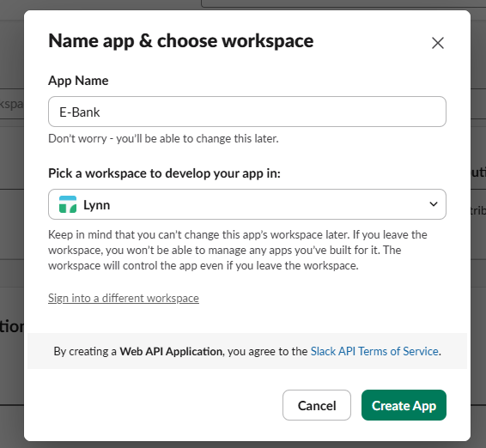Click the Cancel button
Screen dimensions: 486x448
click(x=317, y=405)
